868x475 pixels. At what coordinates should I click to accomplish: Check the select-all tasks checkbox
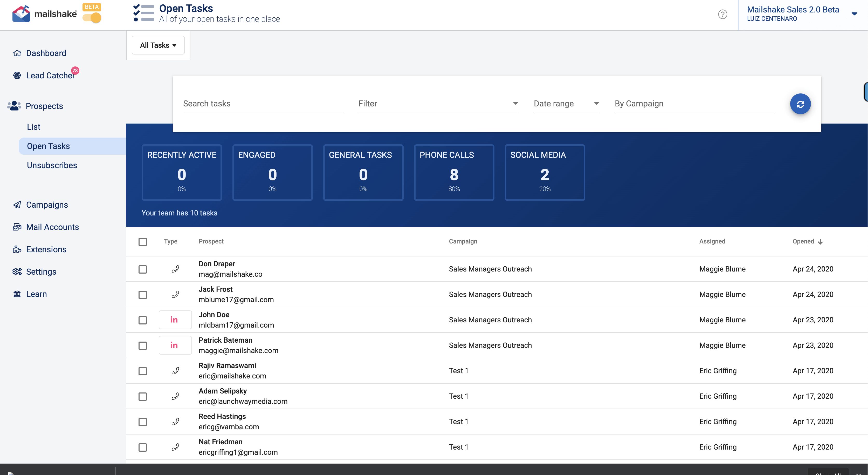click(x=142, y=242)
